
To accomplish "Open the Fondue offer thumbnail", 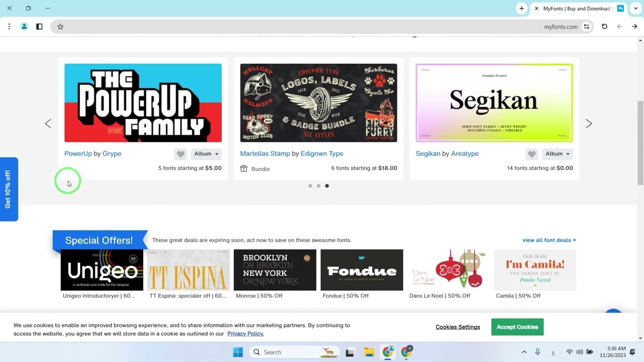I will tap(362, 270).
